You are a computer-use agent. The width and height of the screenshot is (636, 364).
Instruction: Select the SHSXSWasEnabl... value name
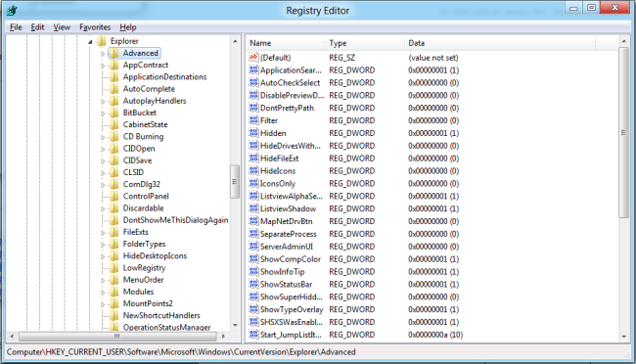[292, 322]
